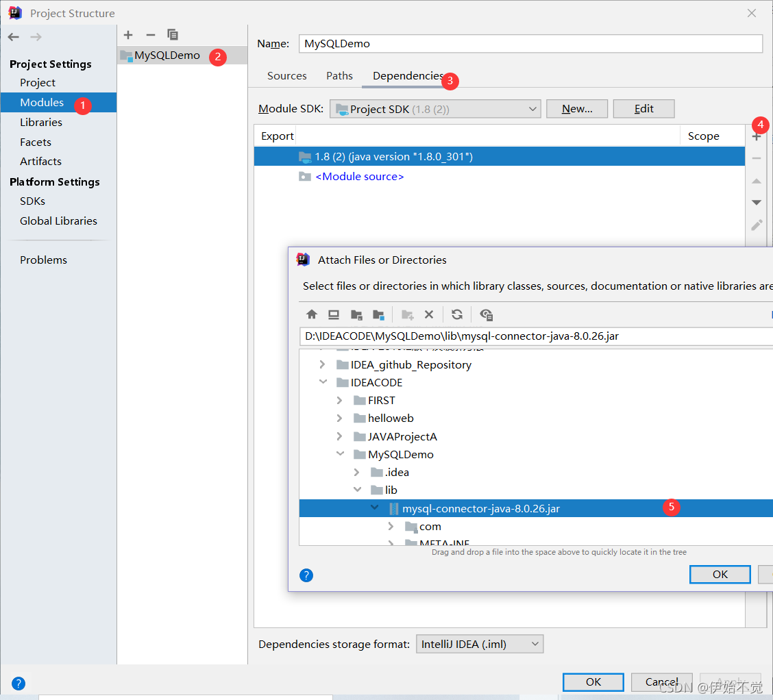Jump to module directory icon
Image resolution: width=773 pixels, height=700 pixels.
(378, 314)
